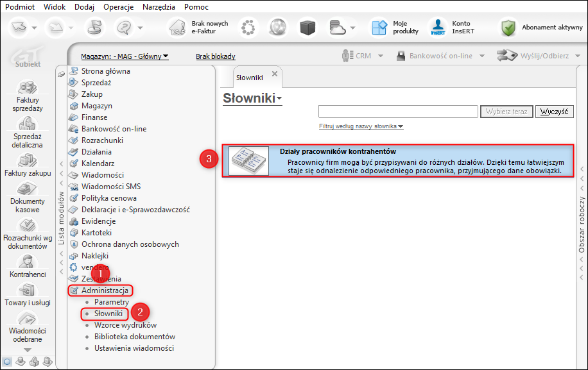This screenshot has width=588, height=370.
Task: Select Zakup module
Action: tap(92, 94)
